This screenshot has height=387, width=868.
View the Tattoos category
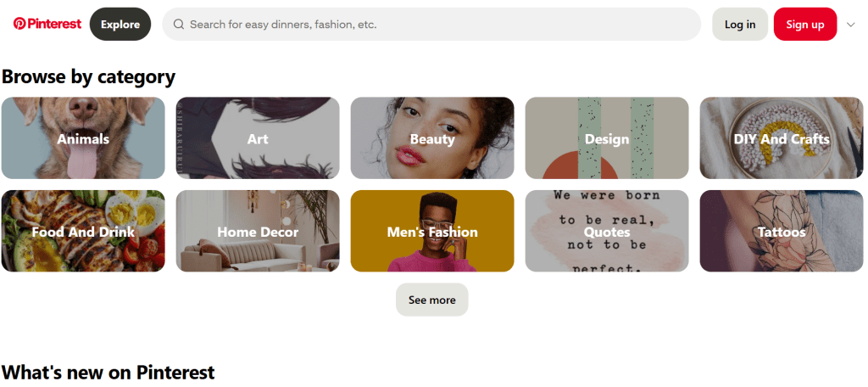781,232
